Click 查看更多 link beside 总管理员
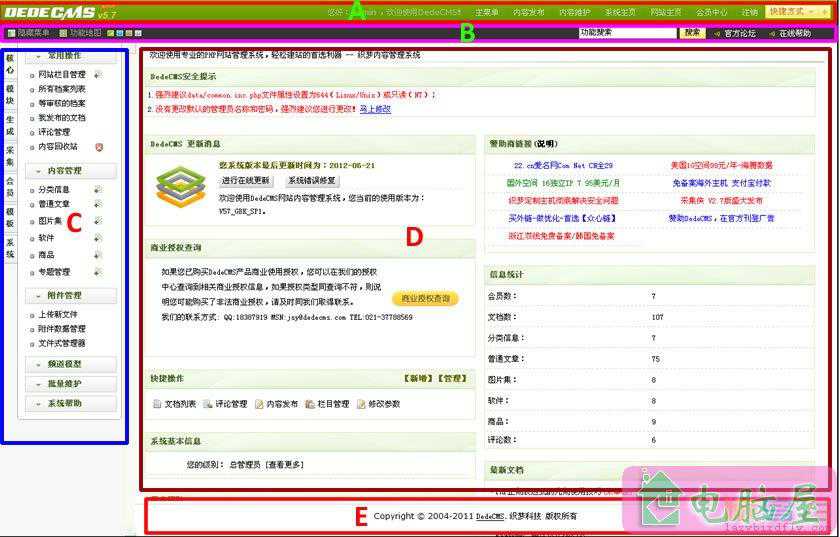This screenshot has height=537, width=840. coord(284,465)
